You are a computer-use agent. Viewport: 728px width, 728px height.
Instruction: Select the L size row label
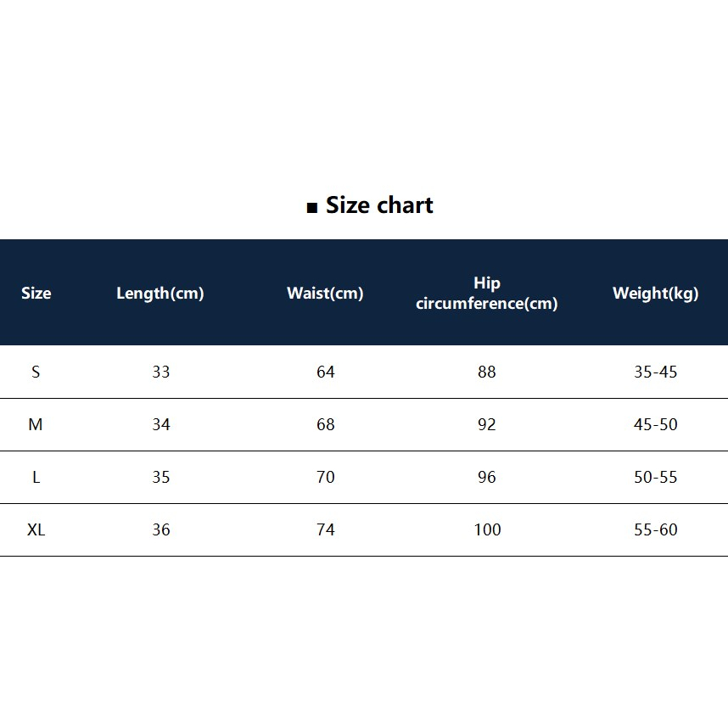click(36, 477)
